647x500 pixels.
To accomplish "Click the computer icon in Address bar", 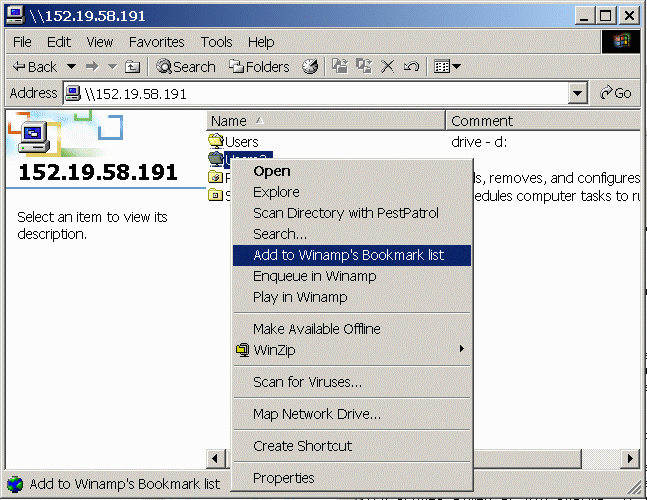I will tap(73, 93).
